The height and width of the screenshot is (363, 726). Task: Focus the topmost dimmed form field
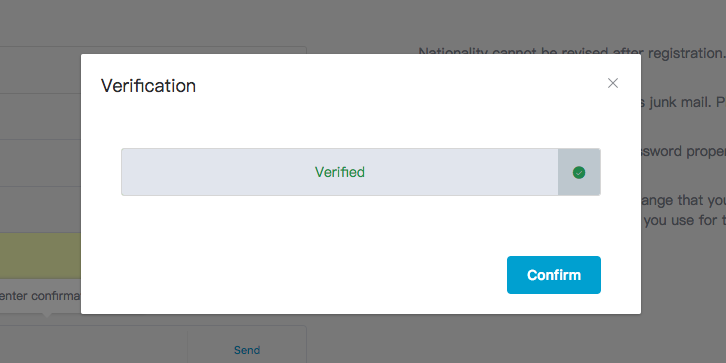(40, 69)
